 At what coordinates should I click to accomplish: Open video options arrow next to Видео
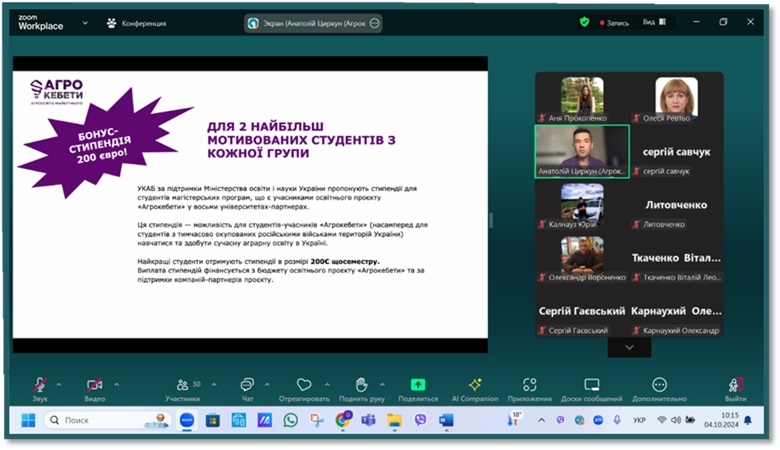point(116,384)
